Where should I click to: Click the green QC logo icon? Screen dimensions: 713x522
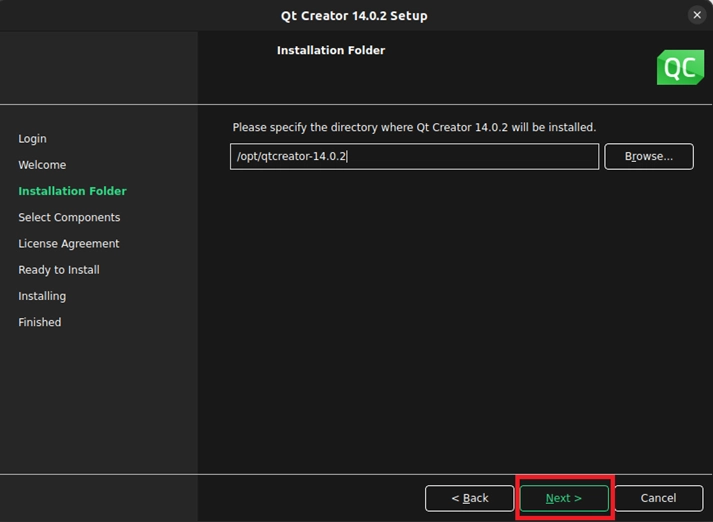coord(680,67)
